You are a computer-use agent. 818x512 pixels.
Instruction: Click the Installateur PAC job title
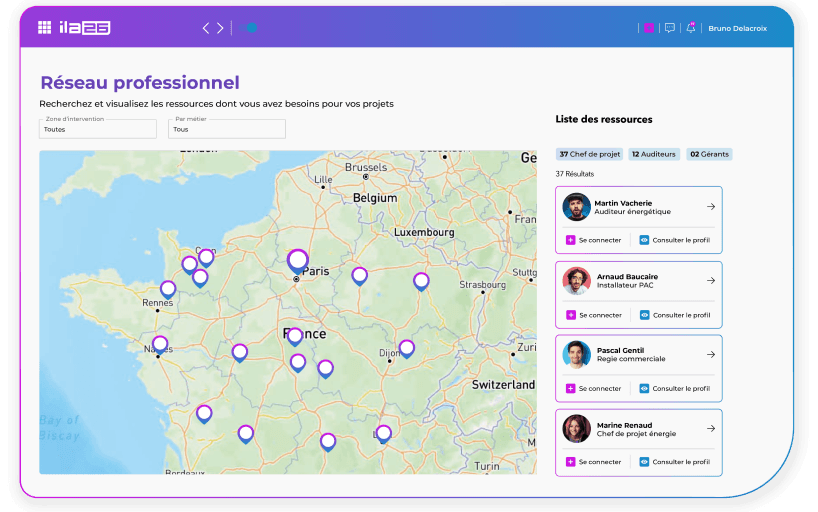(x=625, y=285)
